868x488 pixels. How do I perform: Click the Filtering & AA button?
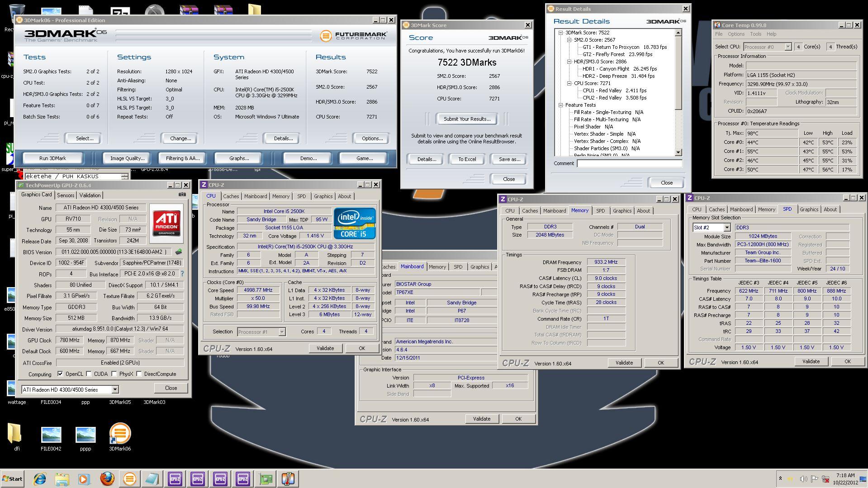(x=182, y=158)
